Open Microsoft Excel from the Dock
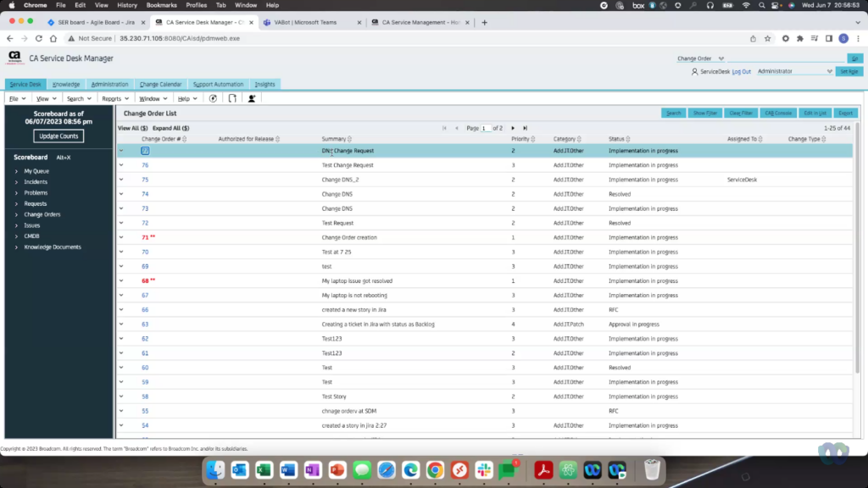Image resolution: width=868 pixels, height=488 pixels. [264, 469]
